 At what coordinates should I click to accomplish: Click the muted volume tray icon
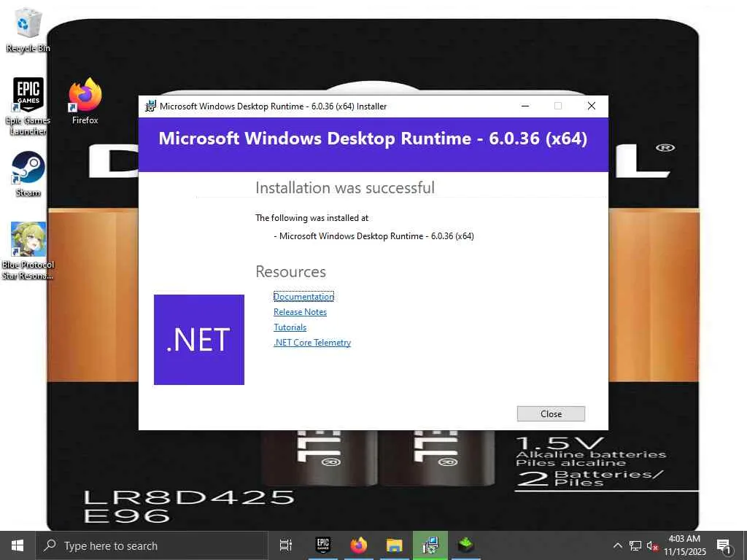(652, 545)
